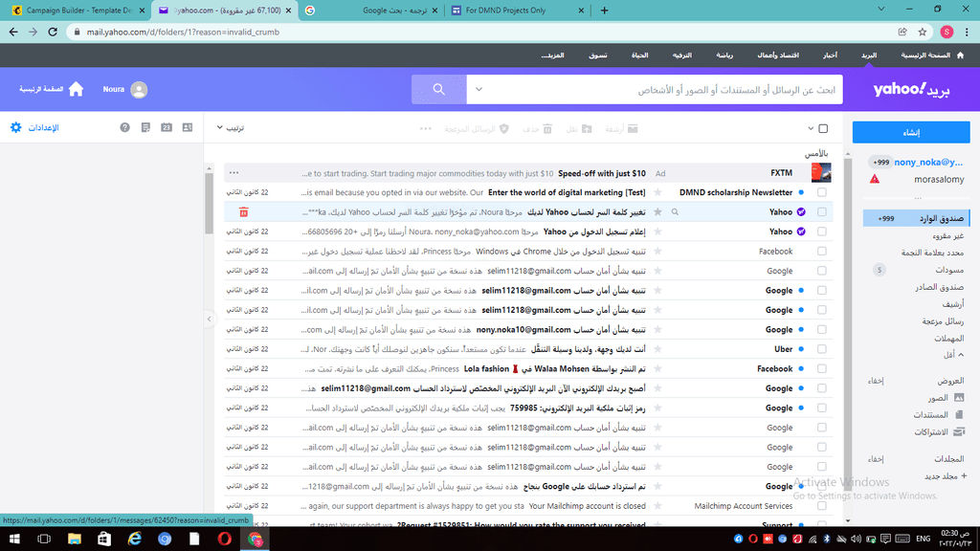Open the Windows Start button
The image size is (980, 551).
point(14,539)
